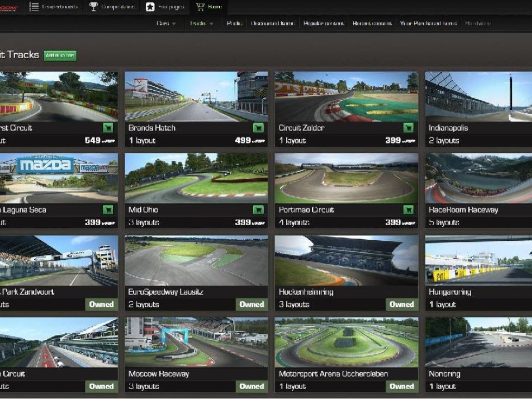
Task: Click '4 layouts' under Portimao Circuit
Action: [x=294, y=222]
